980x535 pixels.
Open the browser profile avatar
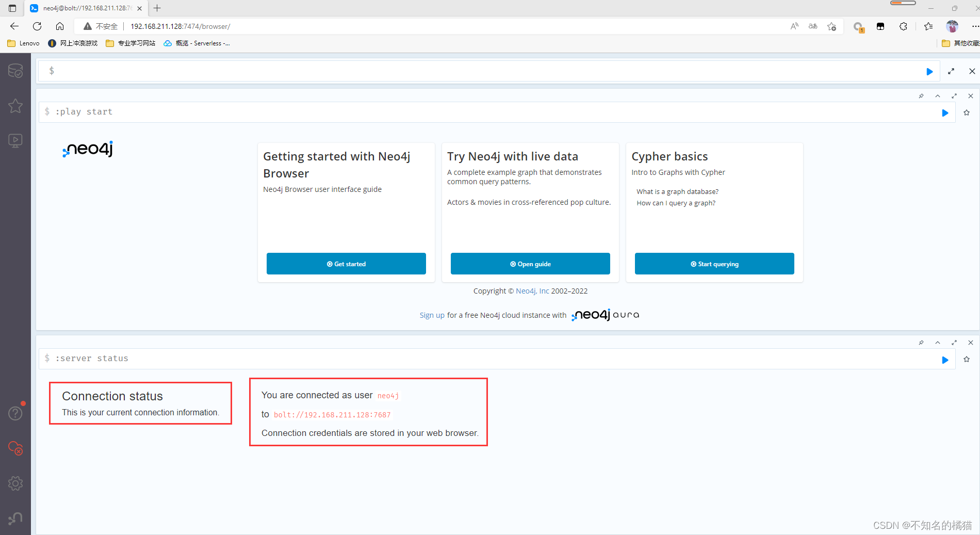tap(952, 26)
